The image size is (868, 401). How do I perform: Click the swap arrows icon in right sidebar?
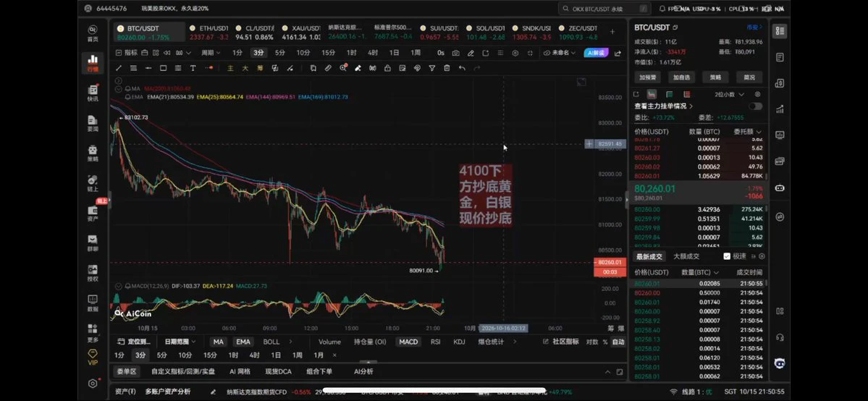click(x=780, y=216)
